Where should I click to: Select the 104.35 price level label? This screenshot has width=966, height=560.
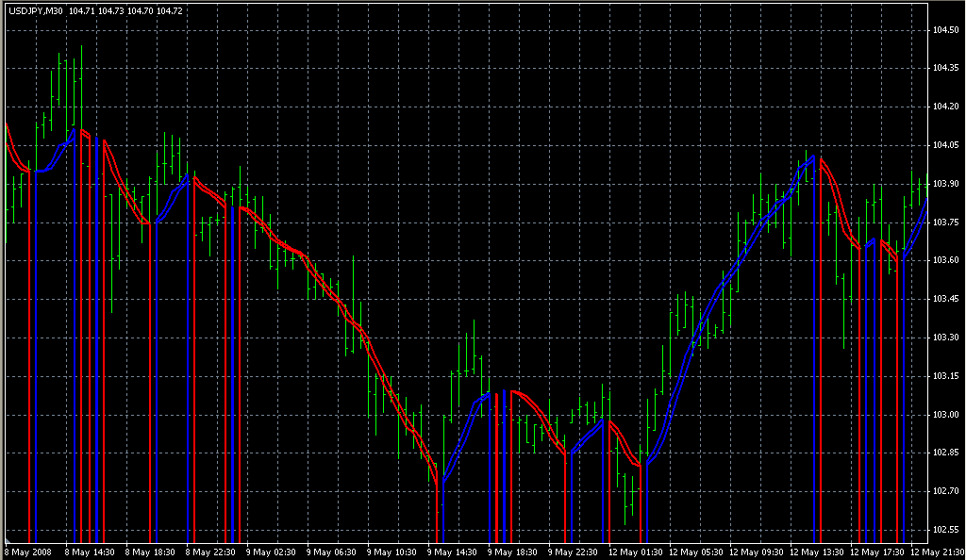pos(945,69)
